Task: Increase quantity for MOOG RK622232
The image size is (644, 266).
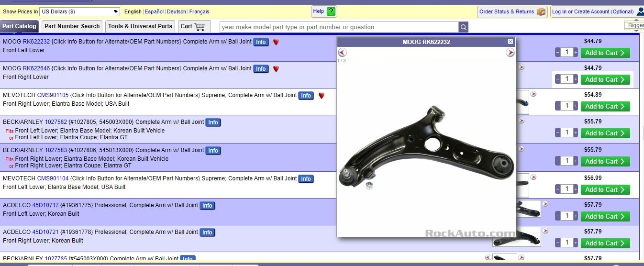Action: [576, 53]
